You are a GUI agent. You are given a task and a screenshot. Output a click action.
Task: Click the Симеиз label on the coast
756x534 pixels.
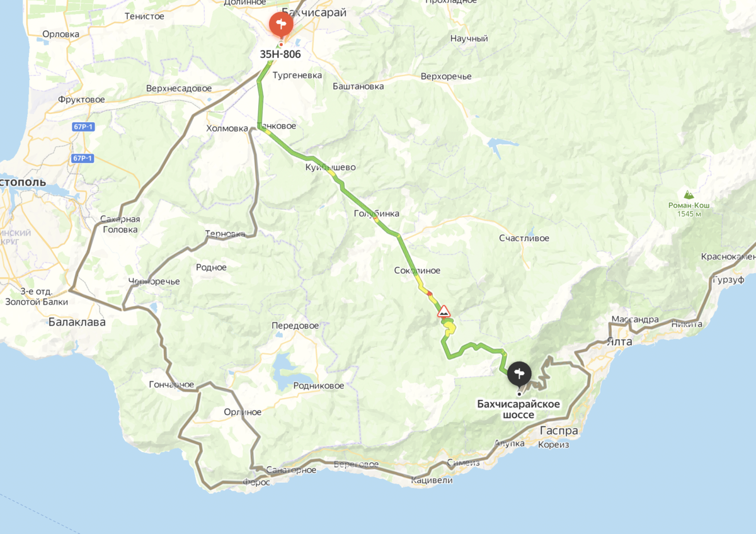[463, 463]
